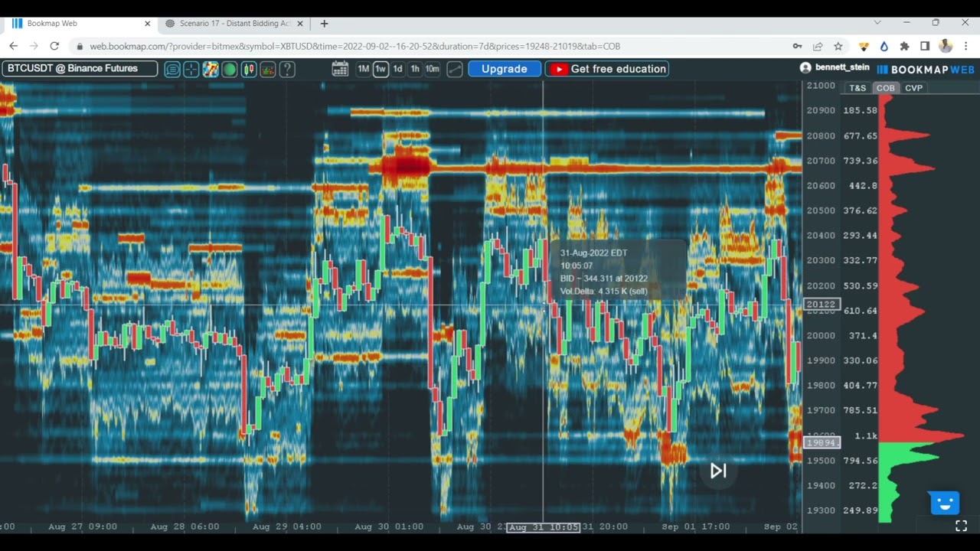The width and height of the screenshot is (980, 551).
Task: Toggle the green volume dots icon
Action: pyautogui.click(x=230, y=70)
